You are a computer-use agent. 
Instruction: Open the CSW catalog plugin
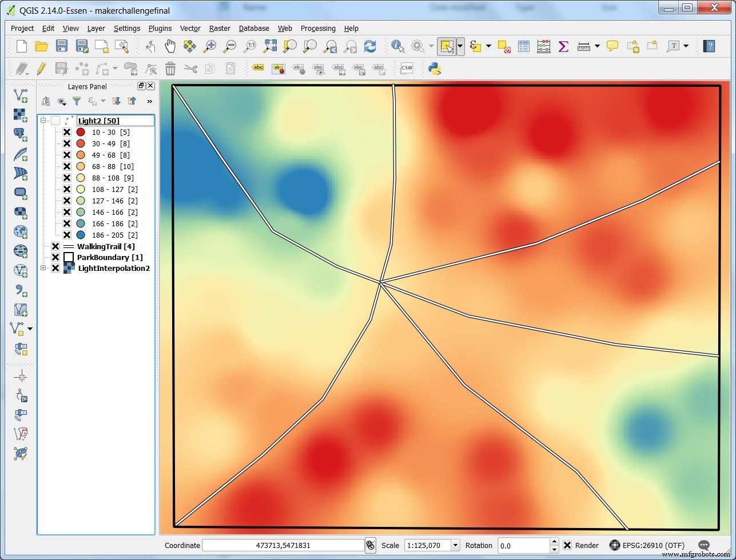(407, 68)
